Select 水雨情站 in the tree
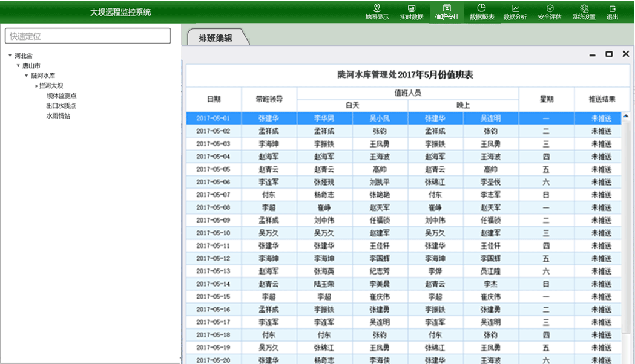Image resolution: width=635 pixels, height=364 pixels. tap(58, 115)
